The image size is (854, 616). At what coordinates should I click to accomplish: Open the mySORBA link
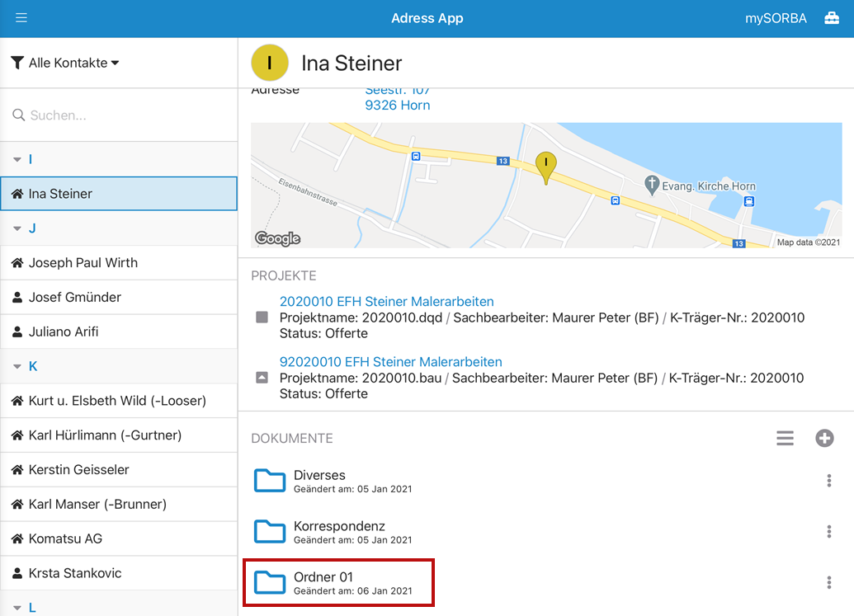776,18
